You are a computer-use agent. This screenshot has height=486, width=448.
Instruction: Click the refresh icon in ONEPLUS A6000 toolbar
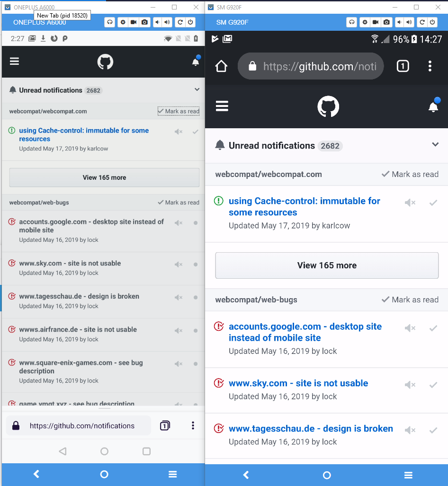coord(180,22)
